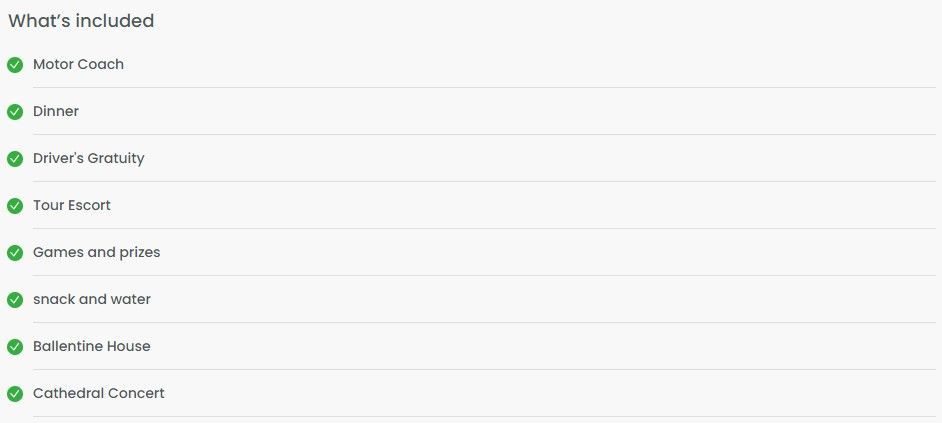Click the empty row area right of Dinner
The width and height of the screenshot is (942, 423).
507,112
